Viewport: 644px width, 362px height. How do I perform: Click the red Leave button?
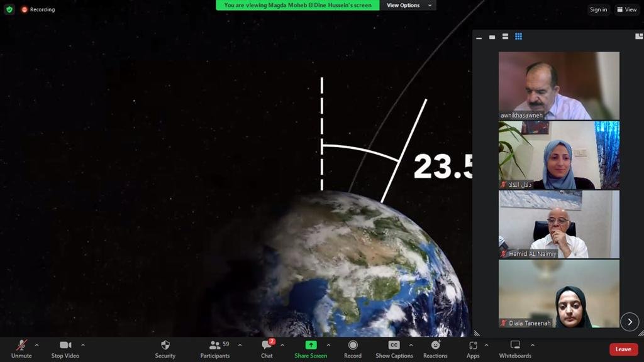click(x=623, y=349)
